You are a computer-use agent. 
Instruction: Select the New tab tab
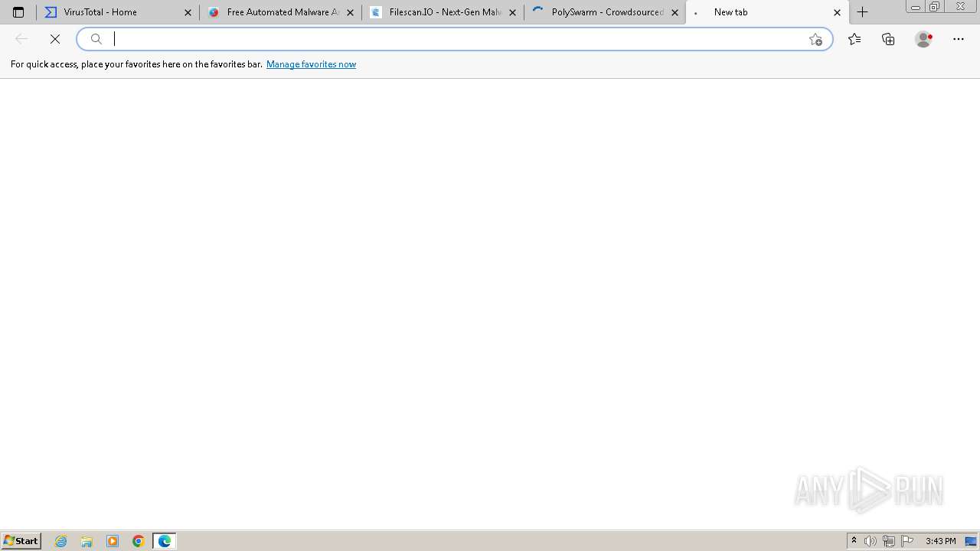(767, 12)
